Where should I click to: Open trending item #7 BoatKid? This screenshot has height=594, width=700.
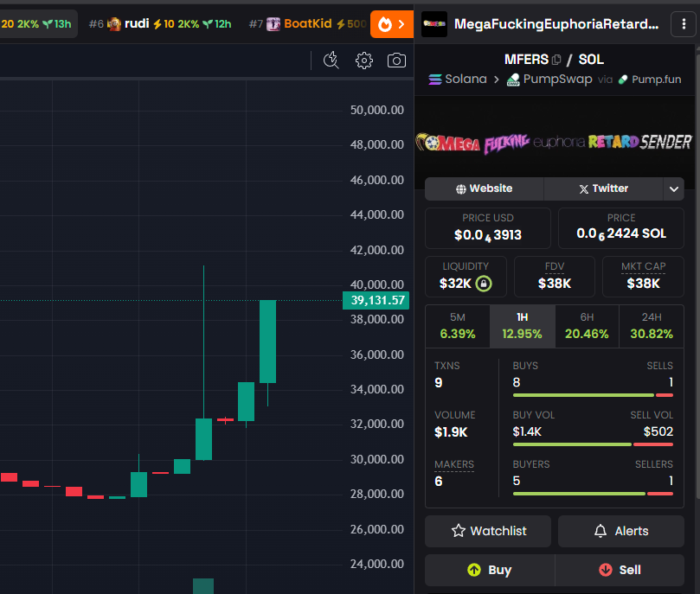307,24
